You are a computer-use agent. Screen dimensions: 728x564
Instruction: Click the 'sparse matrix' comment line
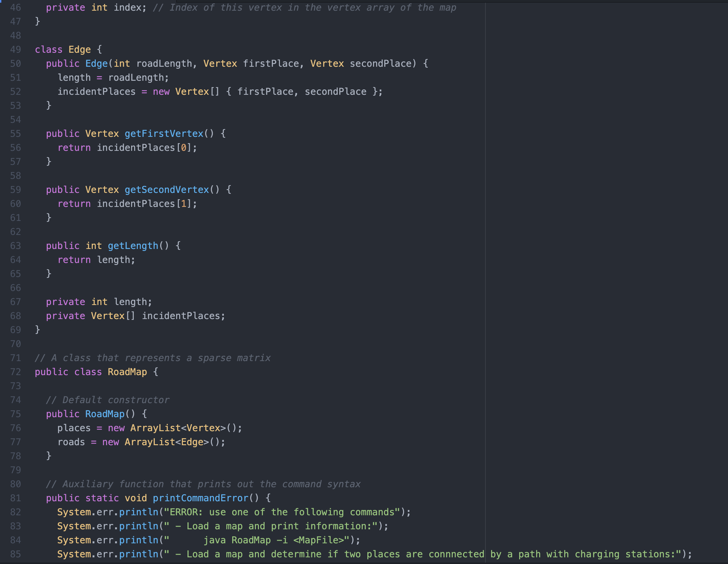[152, 358]
